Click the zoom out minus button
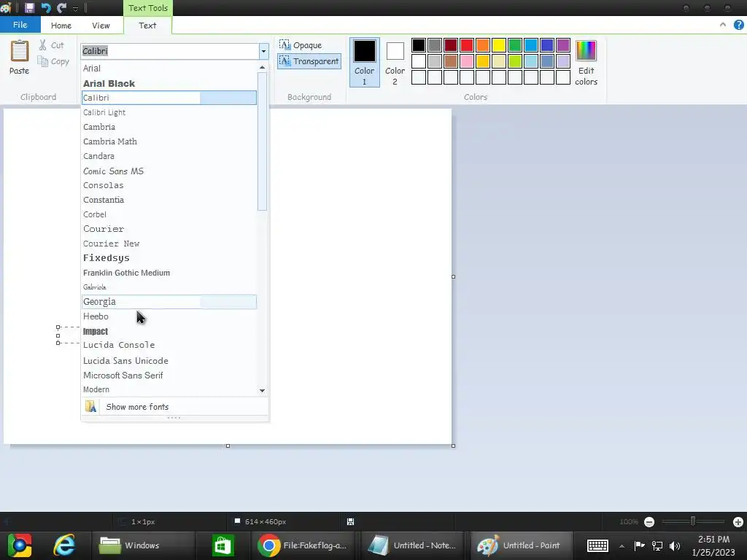The height and width of the screenshot is (560, 747). tap(649, 522)
